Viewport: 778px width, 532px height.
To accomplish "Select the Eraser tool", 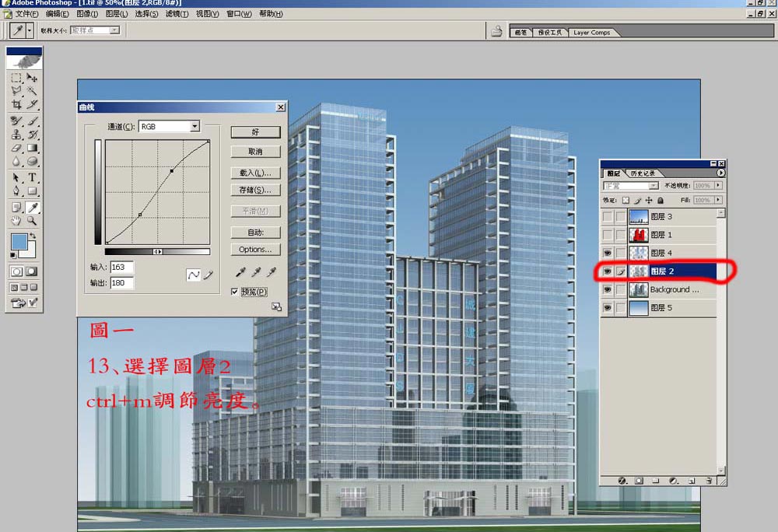I will [16, 148].
